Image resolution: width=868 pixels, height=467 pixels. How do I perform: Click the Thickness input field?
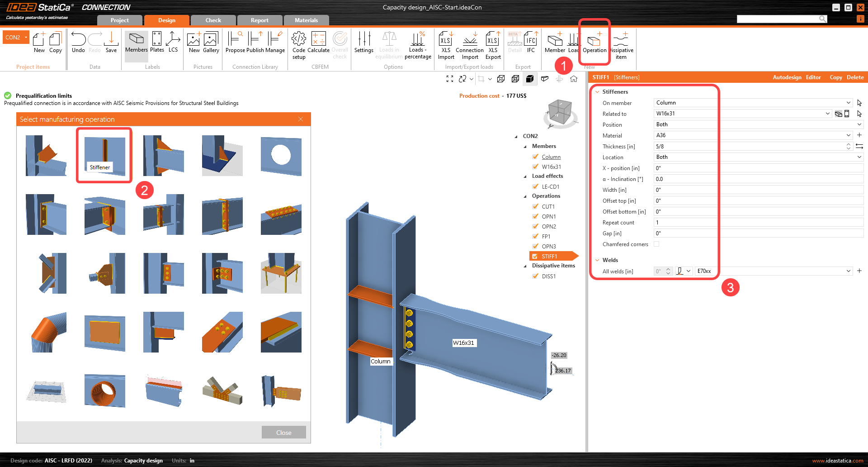click(x=748, y=146)
